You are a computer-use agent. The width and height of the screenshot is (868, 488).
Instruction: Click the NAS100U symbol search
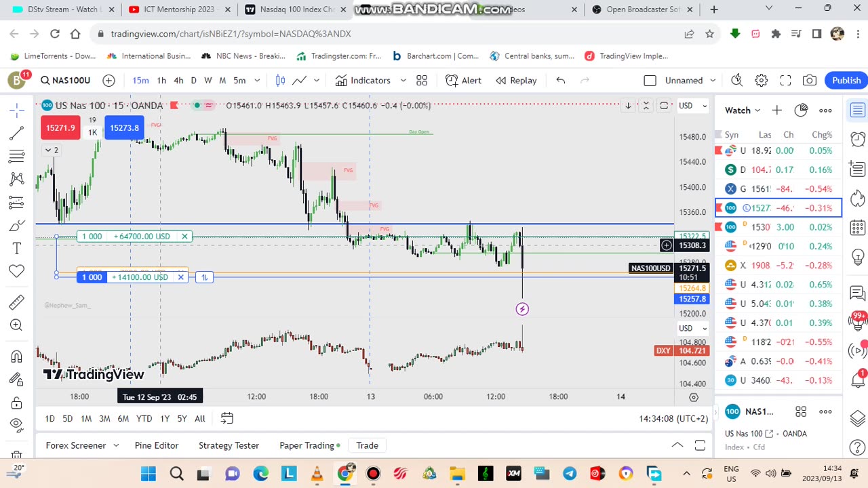click(x=65, y=80)
